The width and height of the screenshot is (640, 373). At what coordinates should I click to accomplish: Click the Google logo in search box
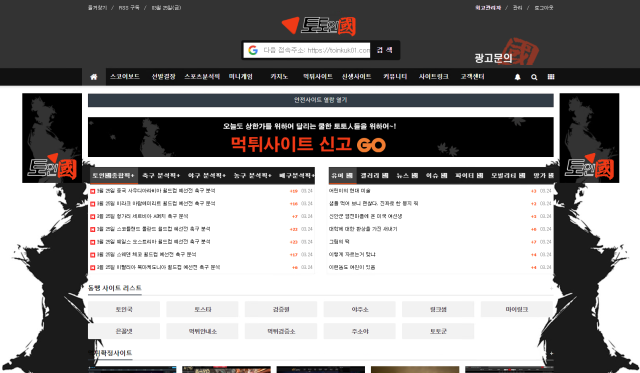click(x=253, y=50)
